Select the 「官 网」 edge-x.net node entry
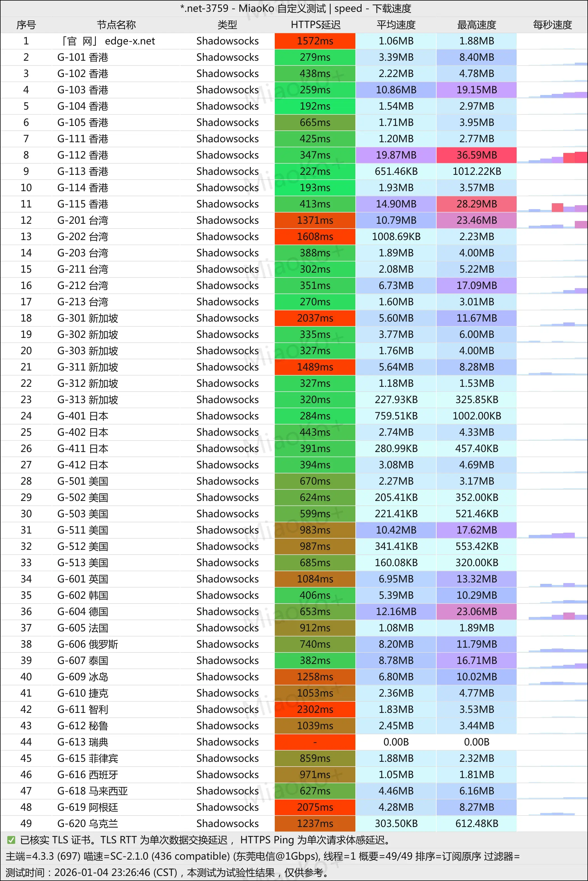 pyautogui.click(x=108, y=41)
